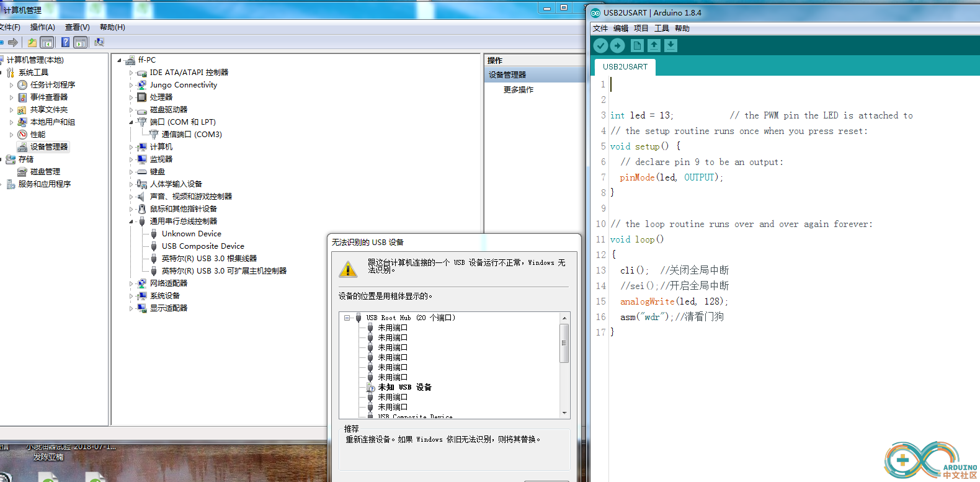Collapse the ff-PC root node
The width and height of the screenshot is (980, 482).
(120, 60)
